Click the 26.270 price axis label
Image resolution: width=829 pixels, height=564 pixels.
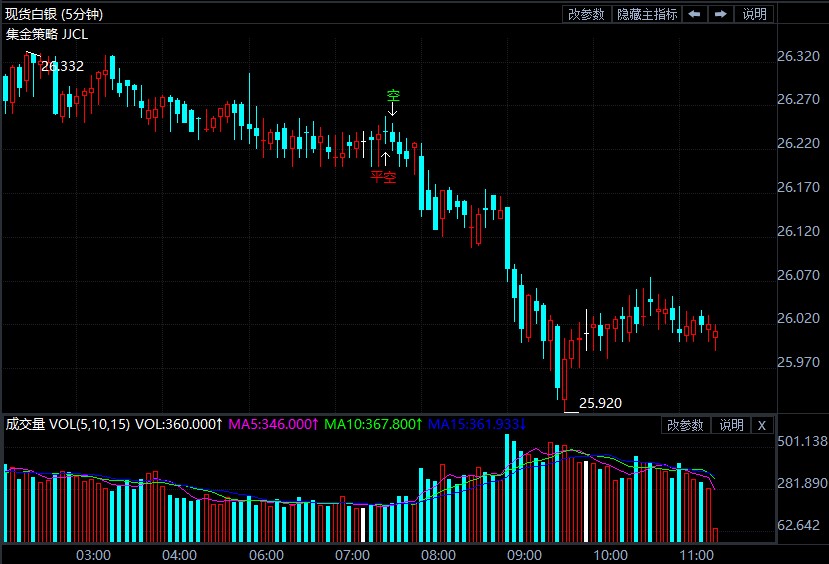coord(798,99)
